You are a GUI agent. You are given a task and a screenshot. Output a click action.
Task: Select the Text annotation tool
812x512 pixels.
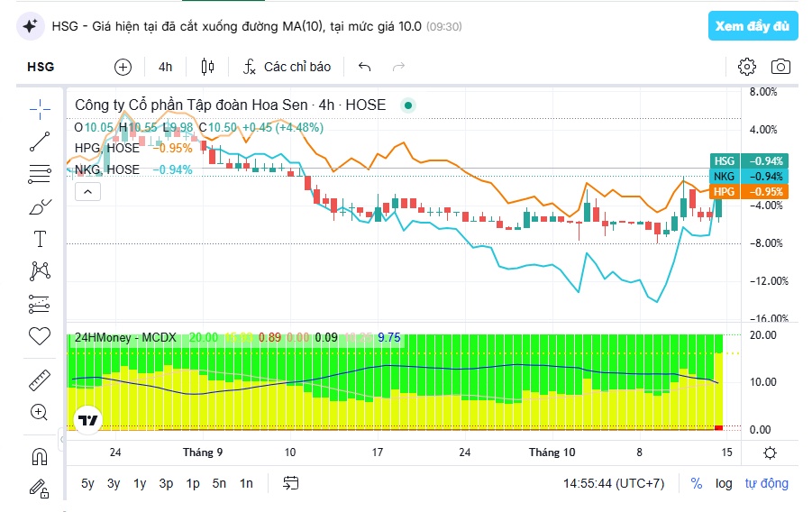40,239
